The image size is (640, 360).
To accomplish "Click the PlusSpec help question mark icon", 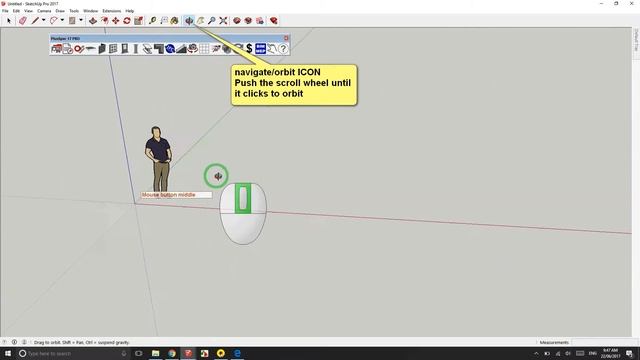I will 283,49.
